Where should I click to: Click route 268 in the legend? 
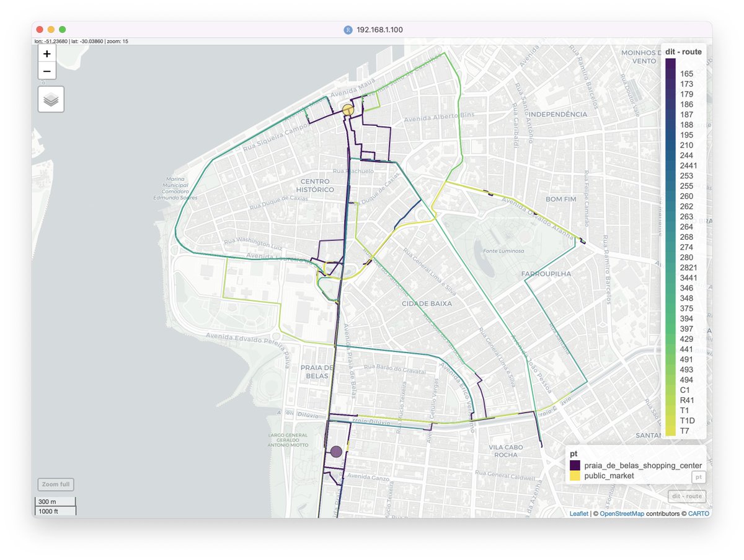686,237
